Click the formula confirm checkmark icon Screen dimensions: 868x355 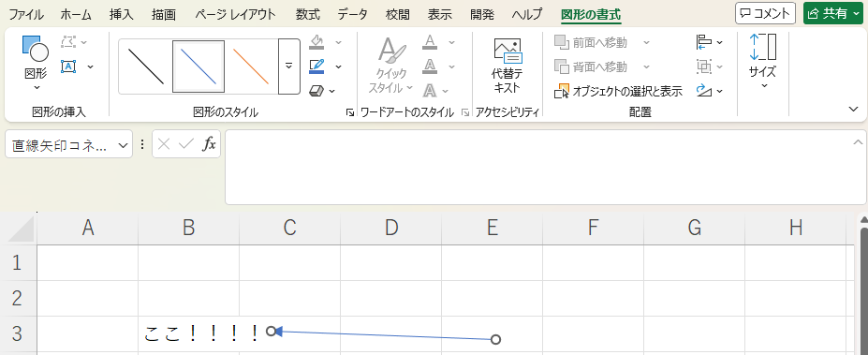click(186, 144)
